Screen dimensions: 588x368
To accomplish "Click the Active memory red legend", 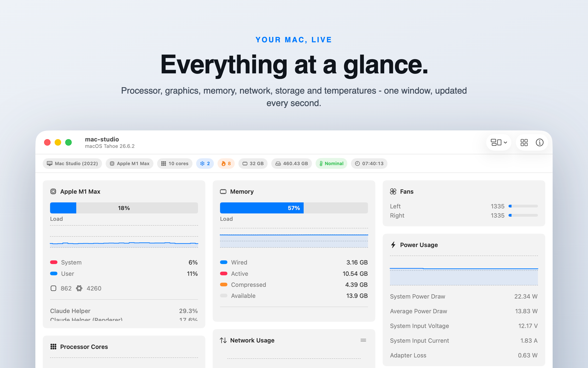I will point(224,273).
